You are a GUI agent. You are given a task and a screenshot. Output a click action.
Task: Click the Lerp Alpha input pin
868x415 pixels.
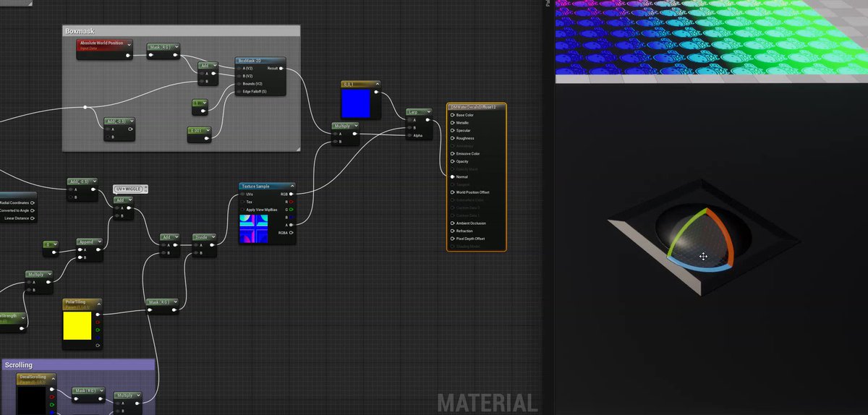tap(409, 135)
